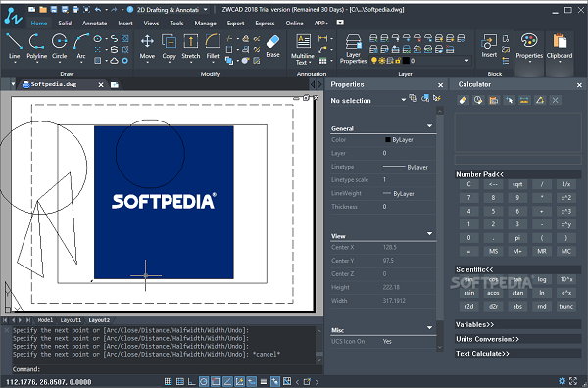Open the layer selector dropdown
The image size is (588, 388).
tap(466, 61)
